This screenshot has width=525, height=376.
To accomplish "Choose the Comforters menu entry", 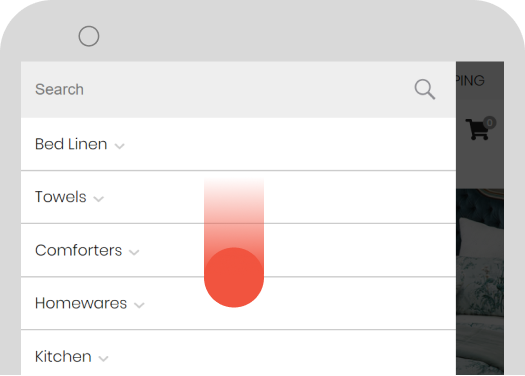I will [x=78, y=250].
